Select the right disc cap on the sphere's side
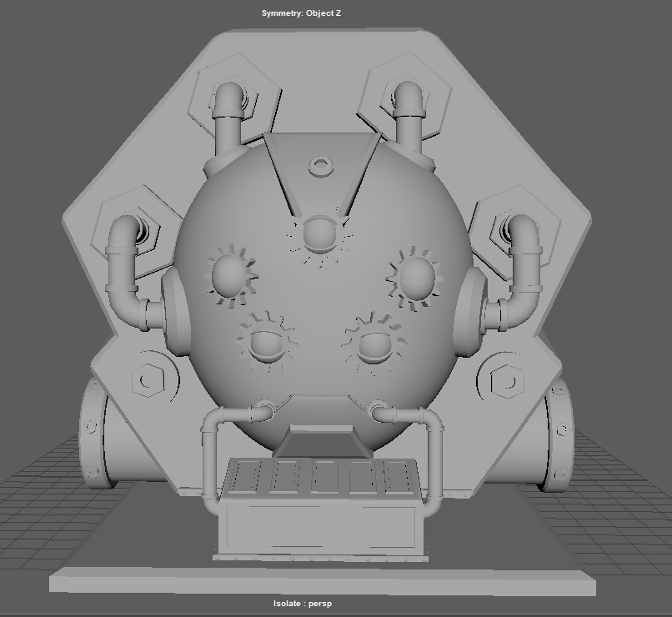672x617 pixels. (469, 312)
